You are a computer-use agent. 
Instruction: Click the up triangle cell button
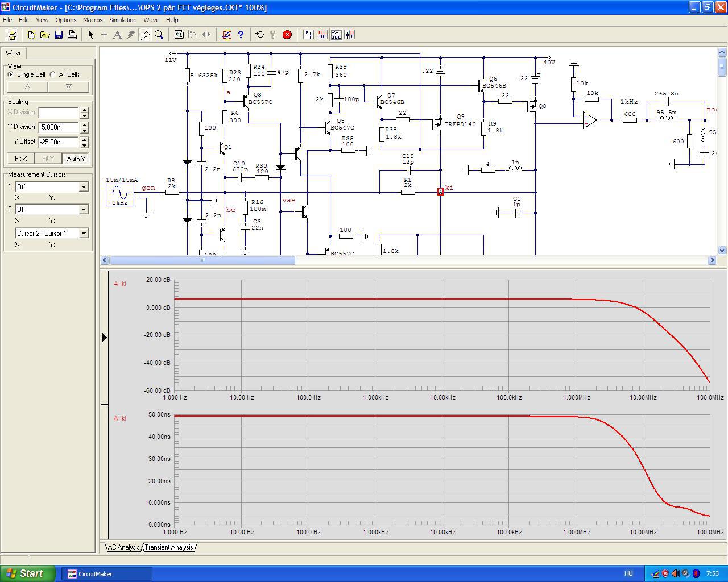[x=27, y=86]
